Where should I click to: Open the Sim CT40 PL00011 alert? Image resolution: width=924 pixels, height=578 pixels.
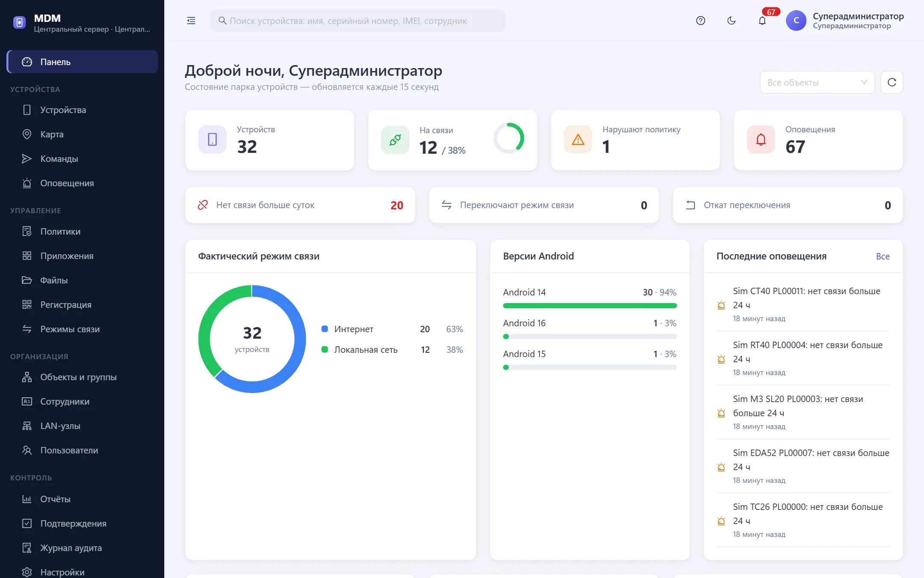803,304
